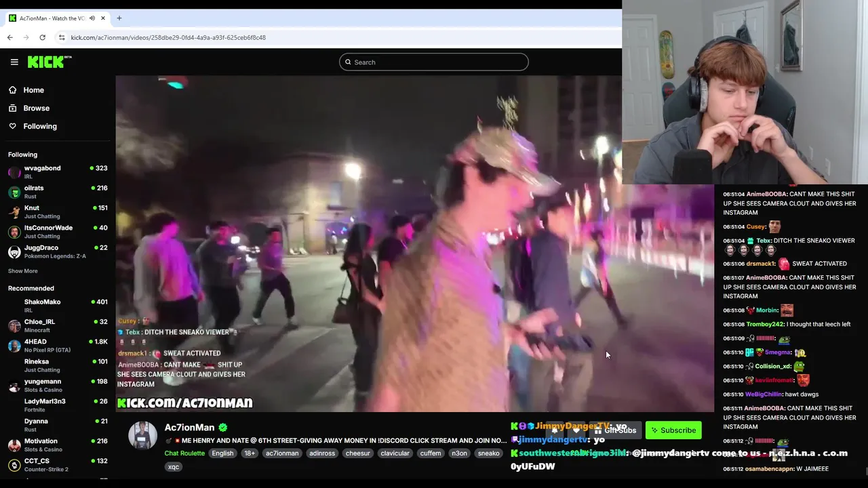Click Chloe_IRL channel avatar
868x488 pixels.
[14, 326]
